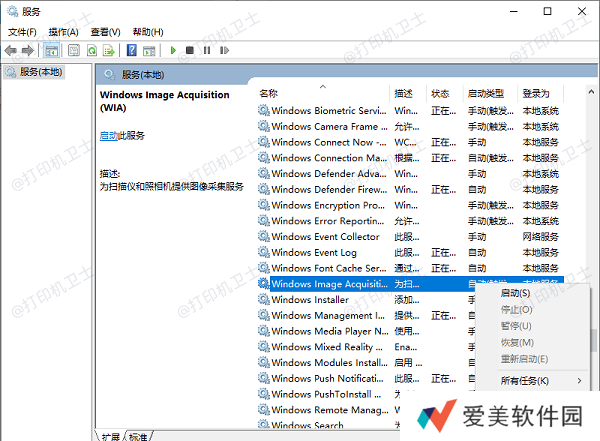This screenshot has width=600, height=441.
Task: Click the Pause Service toolbar icon
Action: coord(206,50)
